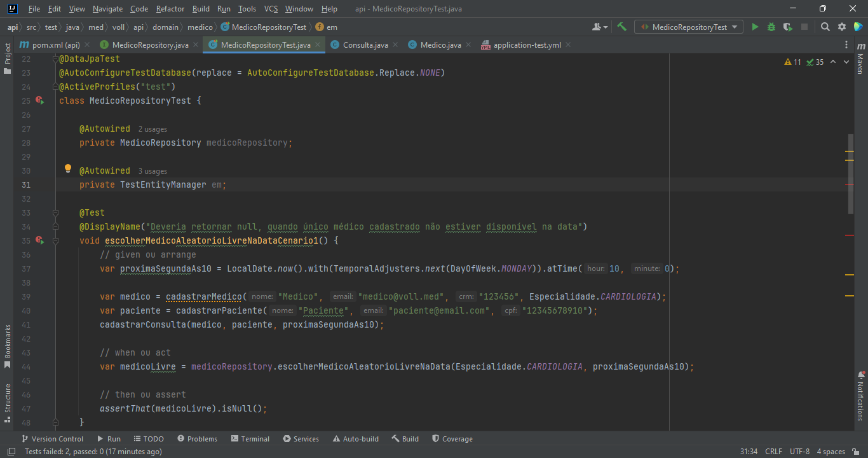Screen dimensions: 868x458
Task: Close the Consulta.java tab
Action: 395,45
